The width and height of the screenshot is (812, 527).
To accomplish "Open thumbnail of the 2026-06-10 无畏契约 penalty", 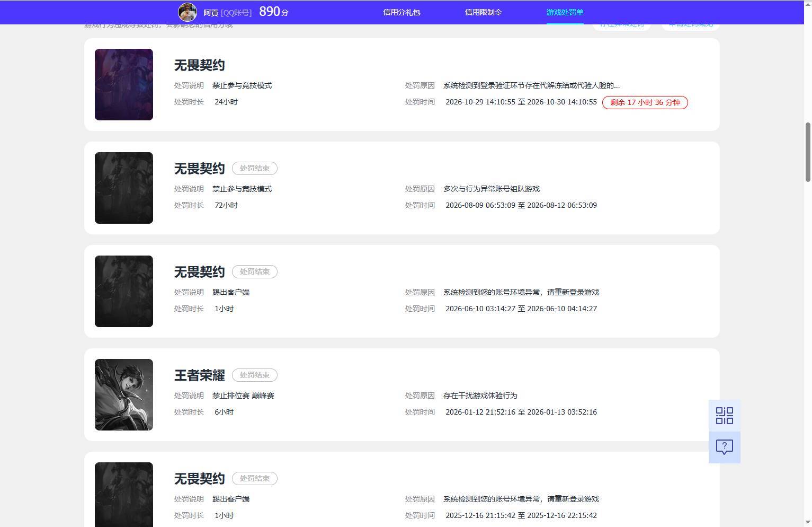I will [124, 291].
